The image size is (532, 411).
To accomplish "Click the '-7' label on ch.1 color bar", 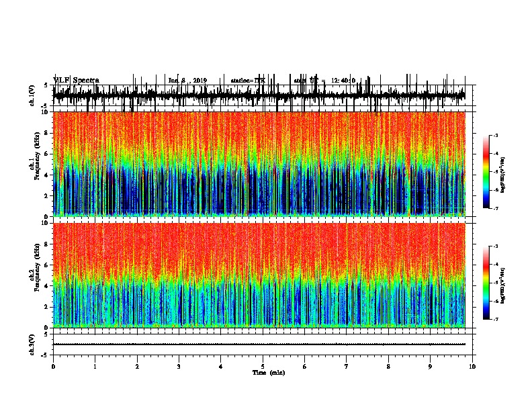I will coord(496,208).
